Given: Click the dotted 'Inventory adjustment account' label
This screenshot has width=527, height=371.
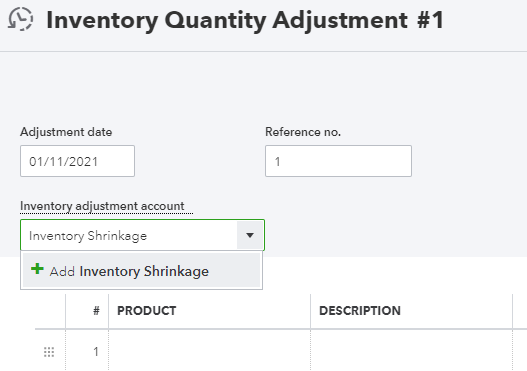Looking at the screenshot, I should 102,206.
